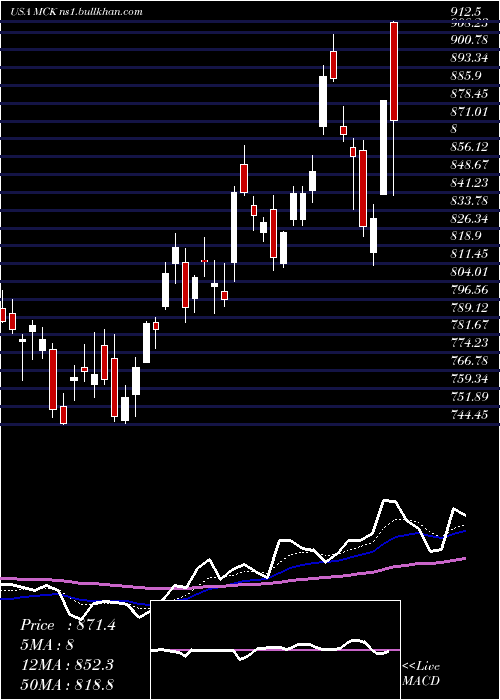Click the 826.34 price level label
Screen dimensions: 500x700
(469, 218)
